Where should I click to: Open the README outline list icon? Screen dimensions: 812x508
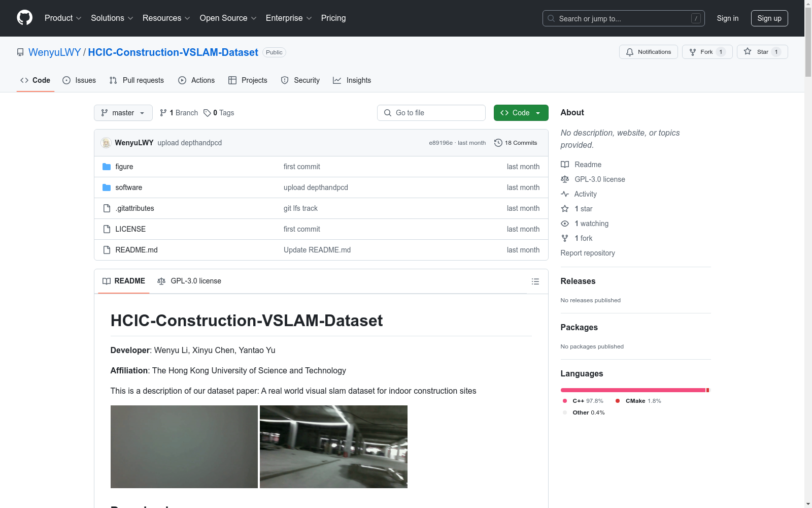[x=535, y=281]
